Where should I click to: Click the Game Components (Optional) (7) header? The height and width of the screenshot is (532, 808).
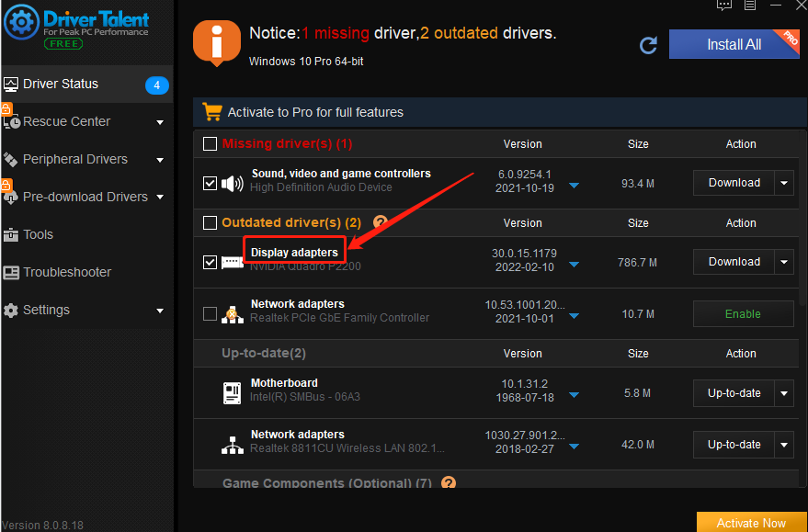[327, 483]
